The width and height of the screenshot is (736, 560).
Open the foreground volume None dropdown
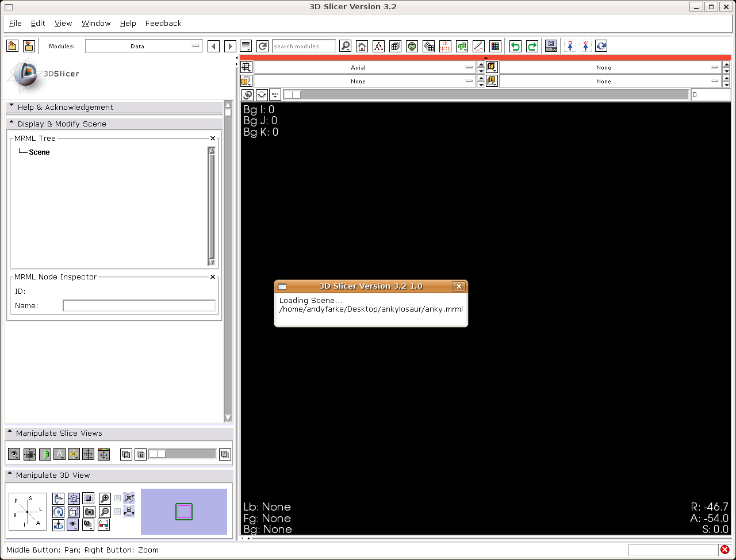click(609, 67)
